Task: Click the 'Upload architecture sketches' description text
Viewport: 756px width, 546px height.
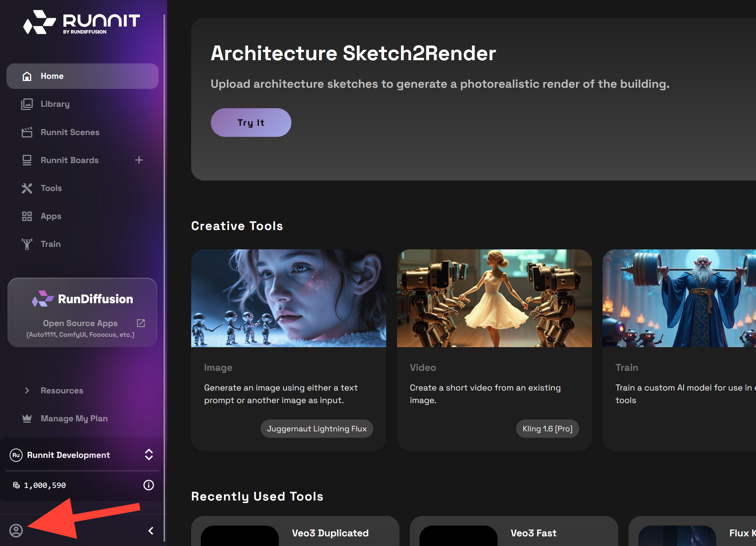Action: coord(440,84)
